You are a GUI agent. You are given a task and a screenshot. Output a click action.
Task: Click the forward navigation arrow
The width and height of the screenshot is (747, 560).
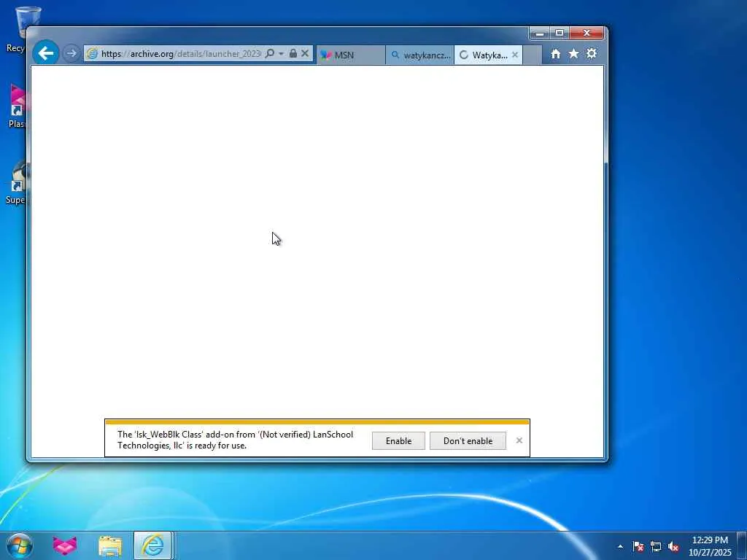pyautogui.click(x=71, y=53)
